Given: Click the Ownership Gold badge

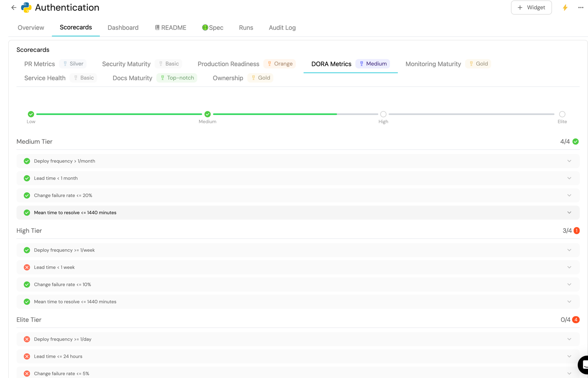Looking at the screenshot, I should [261, 78].
